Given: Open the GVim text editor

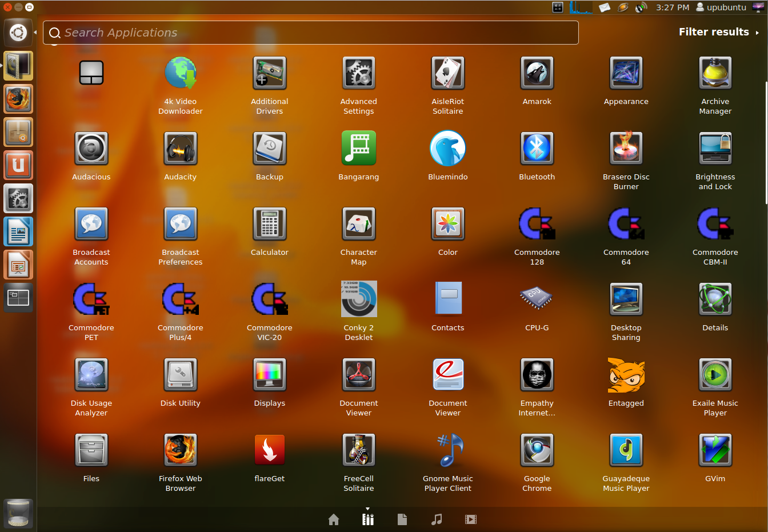Looking at the screenshot, I should pyautogui.click(x=715, y=449).
